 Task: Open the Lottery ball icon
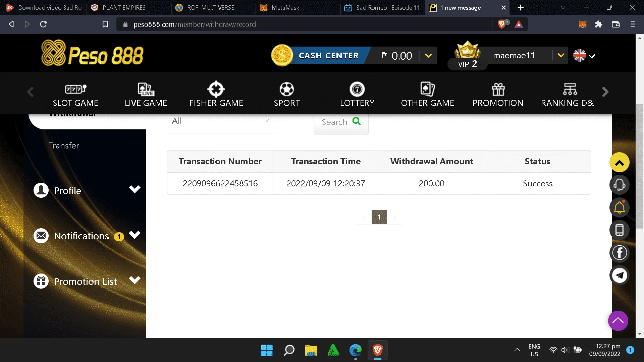[x=357, y=89]
